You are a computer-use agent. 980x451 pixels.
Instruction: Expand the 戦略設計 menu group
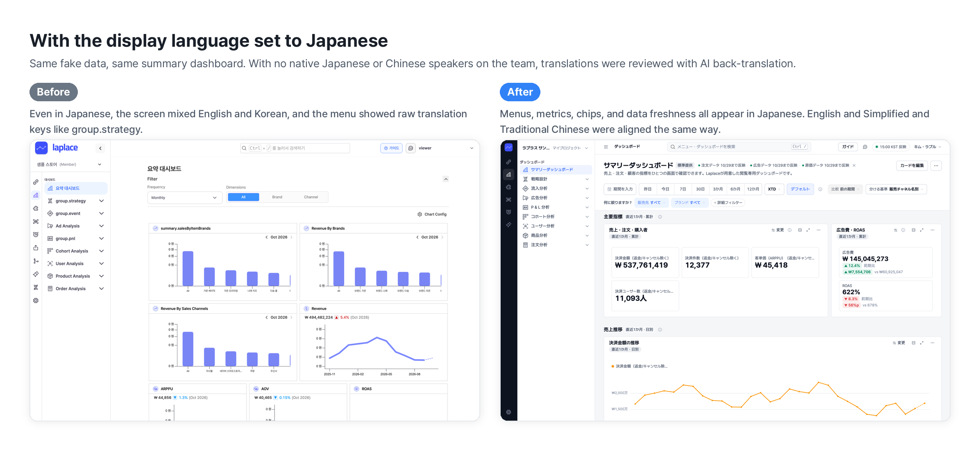(556, 179)
